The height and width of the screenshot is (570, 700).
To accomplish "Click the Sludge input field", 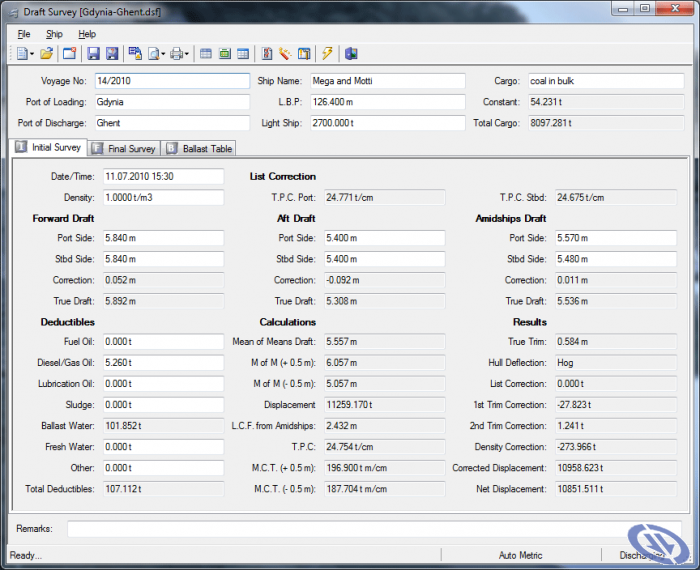I will click(163, 404).
